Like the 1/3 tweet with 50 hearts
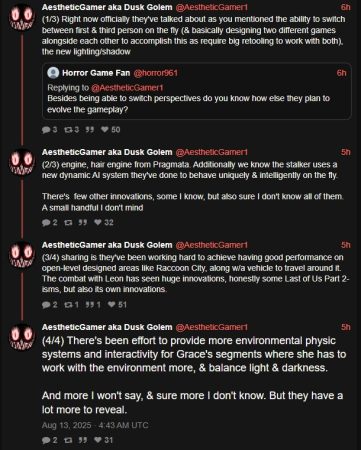Screen dimensions: 361x450 (x=105, y=129)
